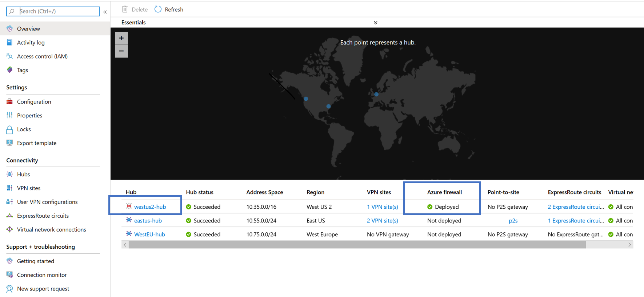Click the green check beside Deployed
This screenshot has width=644, height=297.
(430, 207)
